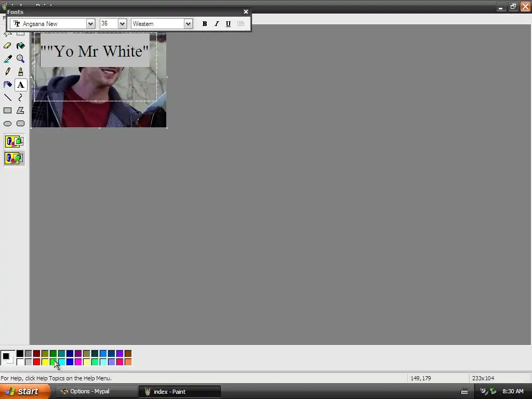Select the Pick Color eyedropper tool
This screenshot has width=532, height=399.
click(x=7, y=59)
